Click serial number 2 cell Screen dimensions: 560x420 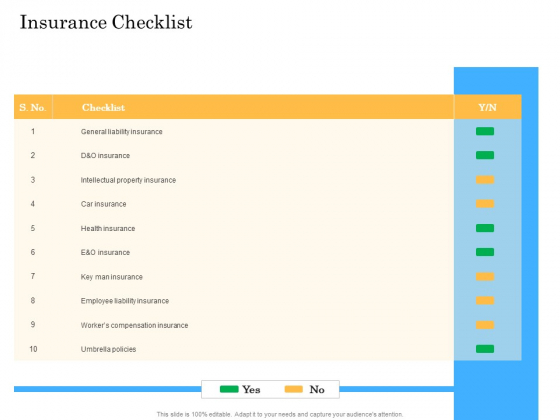(33, 155)
